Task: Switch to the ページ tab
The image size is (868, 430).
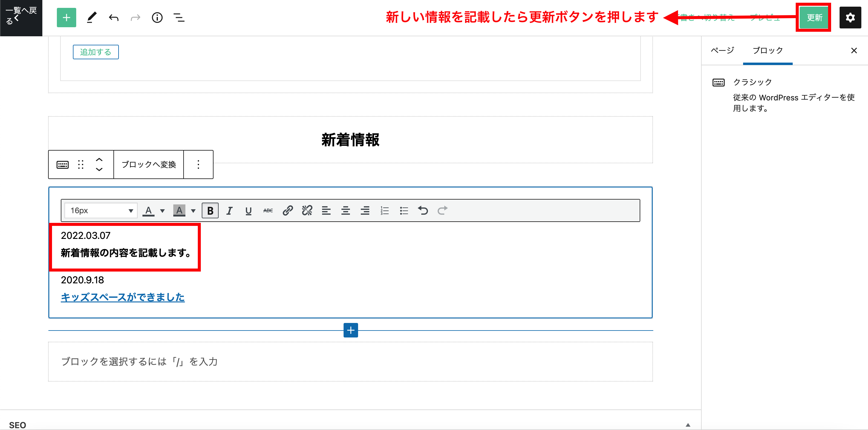Action: pos(722,50)
